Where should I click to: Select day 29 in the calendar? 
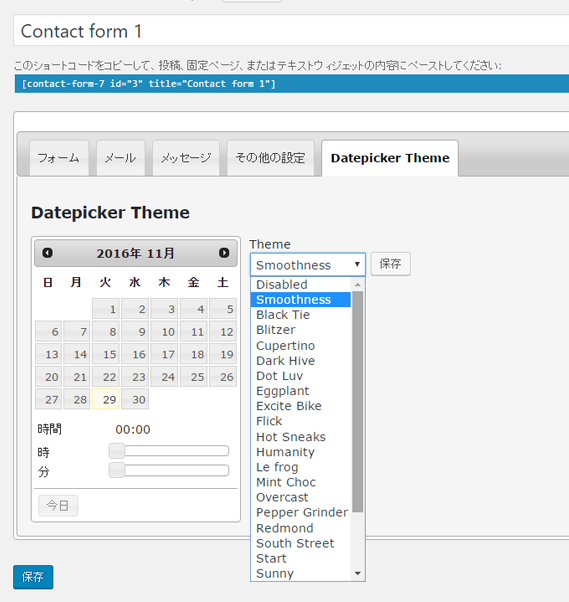106,399
